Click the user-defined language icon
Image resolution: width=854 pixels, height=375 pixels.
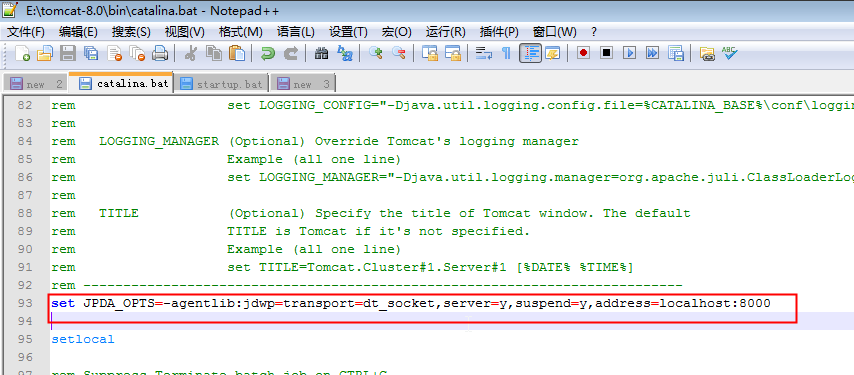[553, 53]
